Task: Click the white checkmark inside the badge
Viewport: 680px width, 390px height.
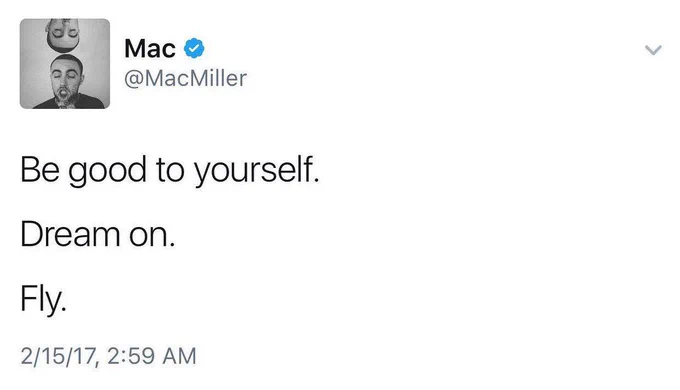Action: click(x=194, y=48)
